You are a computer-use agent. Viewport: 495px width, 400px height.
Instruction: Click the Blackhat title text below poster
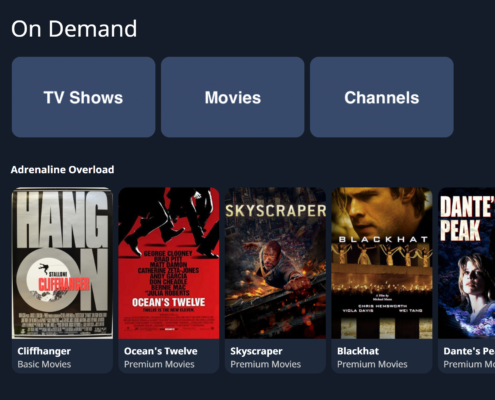[x=358, y=351]
